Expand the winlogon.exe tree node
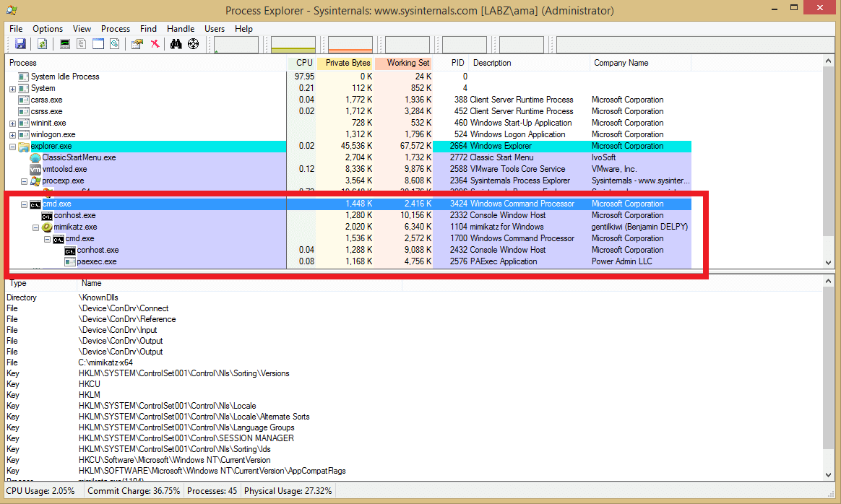841x504 pixels. point(12,135)
